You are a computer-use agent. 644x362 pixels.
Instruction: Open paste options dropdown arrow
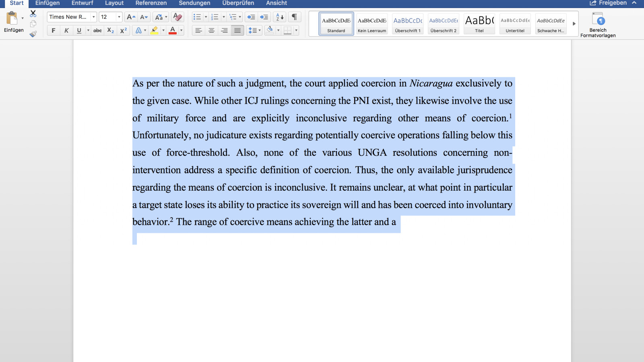(x=23, y=18)
